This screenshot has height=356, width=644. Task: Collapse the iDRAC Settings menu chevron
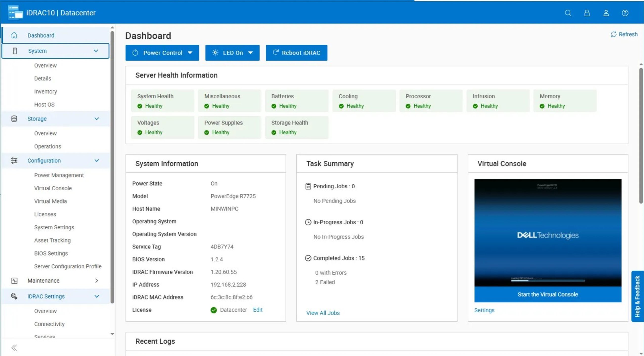[96, 296]
